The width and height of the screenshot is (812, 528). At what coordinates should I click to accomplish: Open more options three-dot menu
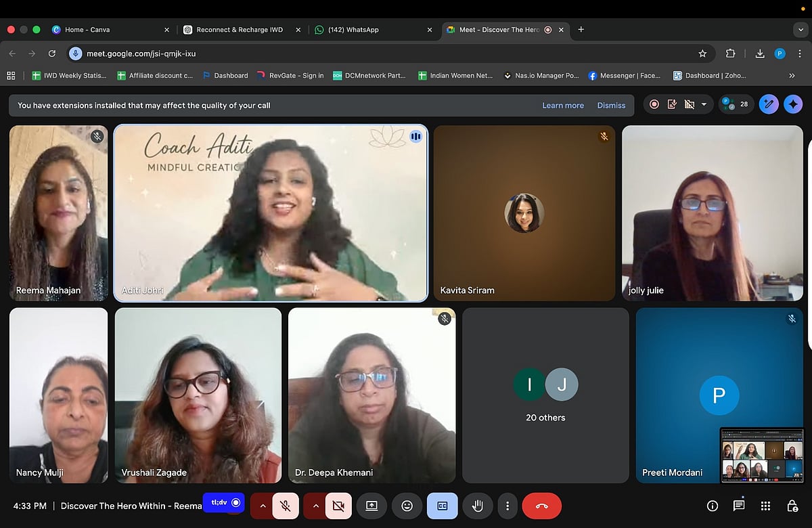tap(507, 506)
